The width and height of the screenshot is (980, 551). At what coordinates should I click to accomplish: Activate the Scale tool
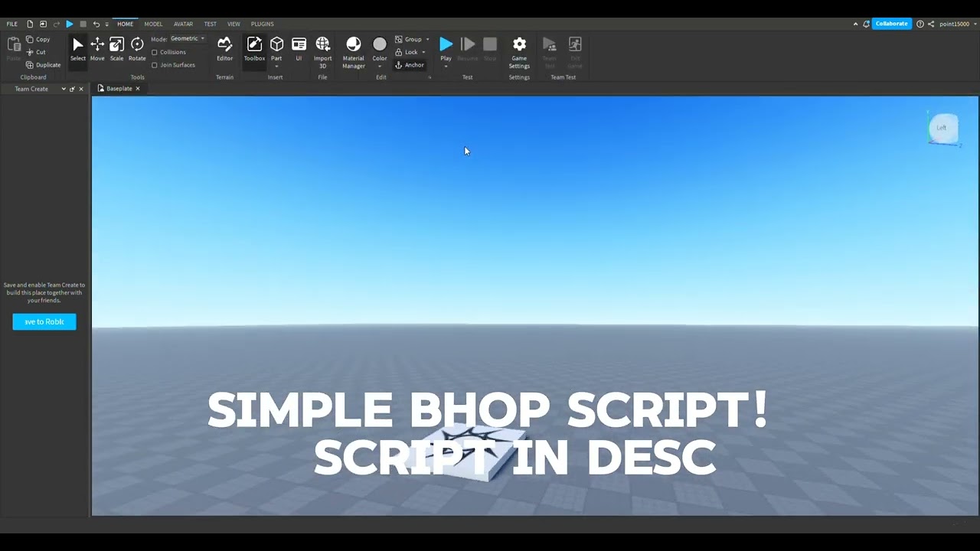coord(116,49)
